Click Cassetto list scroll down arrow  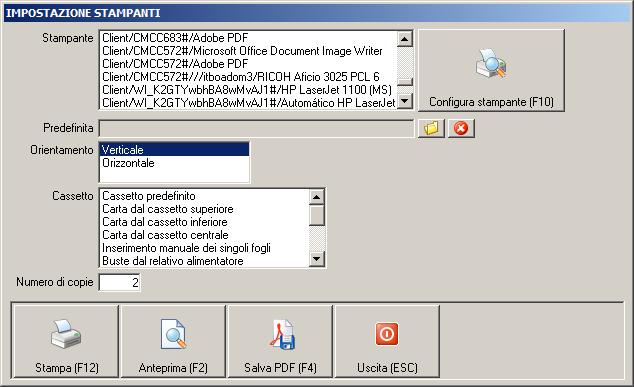coord(317,259)
